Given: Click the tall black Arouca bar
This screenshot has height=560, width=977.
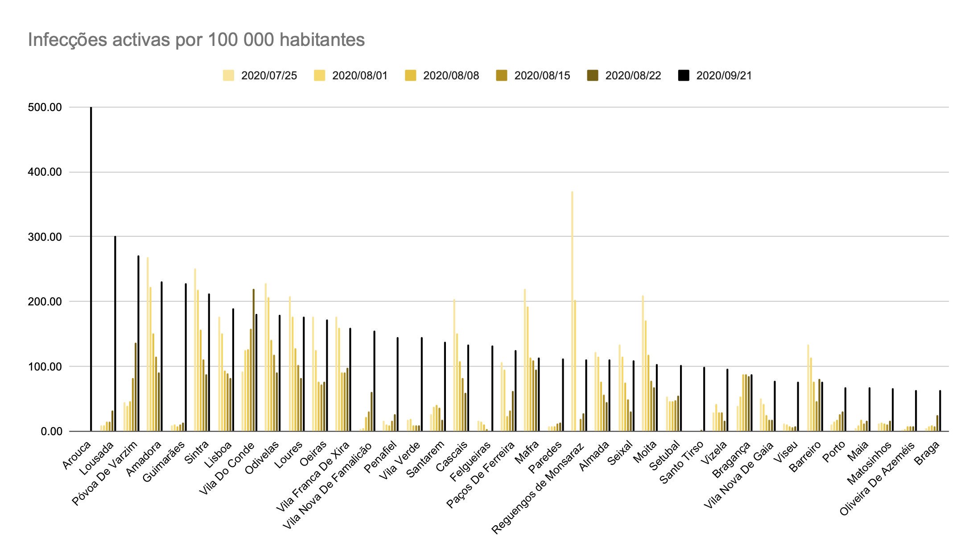Looking at the screenshot, I should 91,268.
